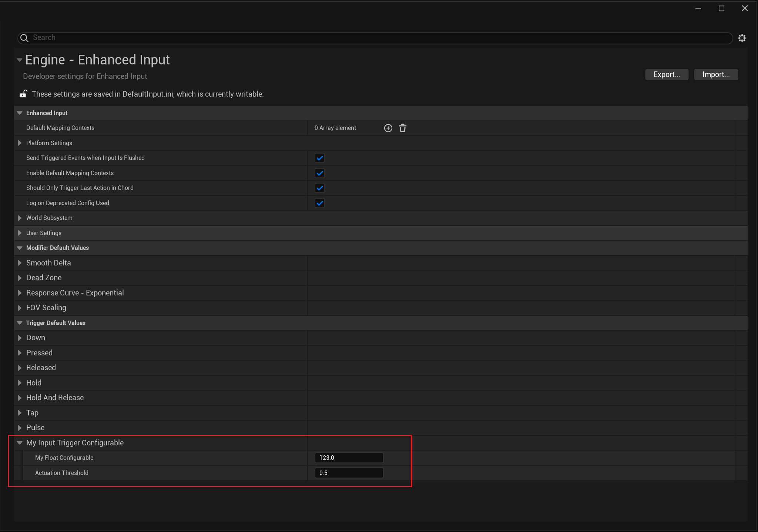Open the settings gear next to search
This screenshot has height=532, width=758.
[742, 38]
